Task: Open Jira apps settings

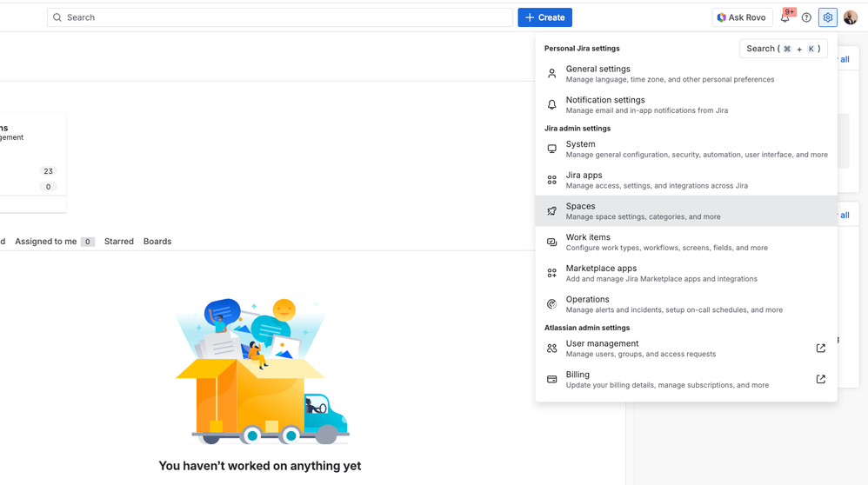Action: point(686,180)
